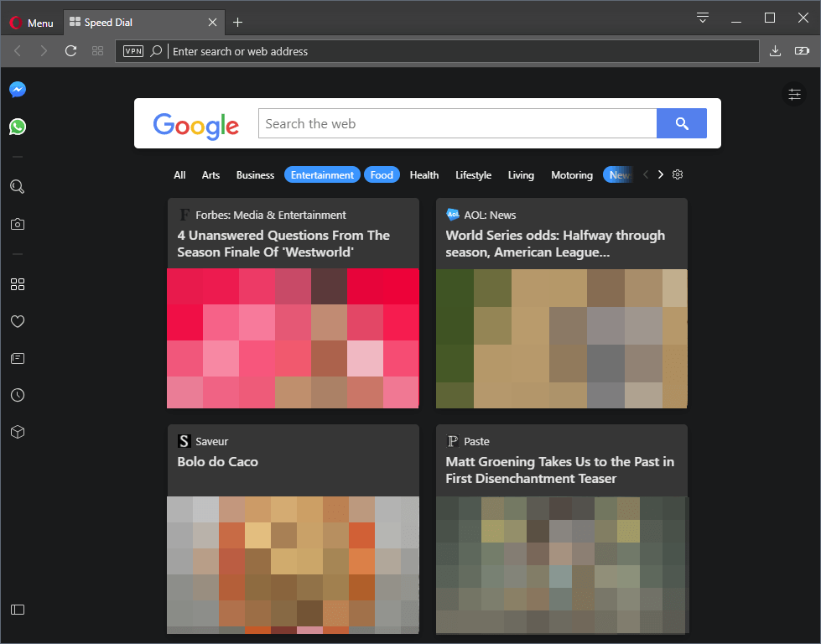Select the All news category
Screen dimensions: 821x644
[179, 175]
